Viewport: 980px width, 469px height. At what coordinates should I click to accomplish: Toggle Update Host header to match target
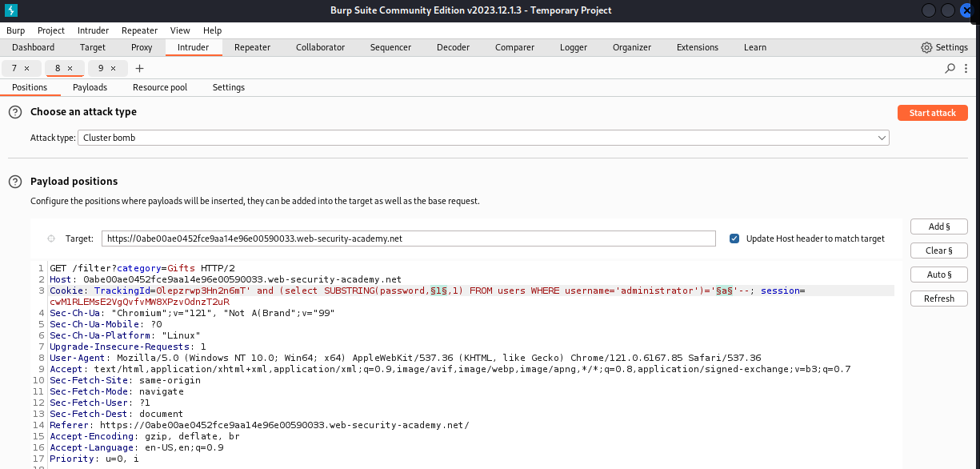734,239
